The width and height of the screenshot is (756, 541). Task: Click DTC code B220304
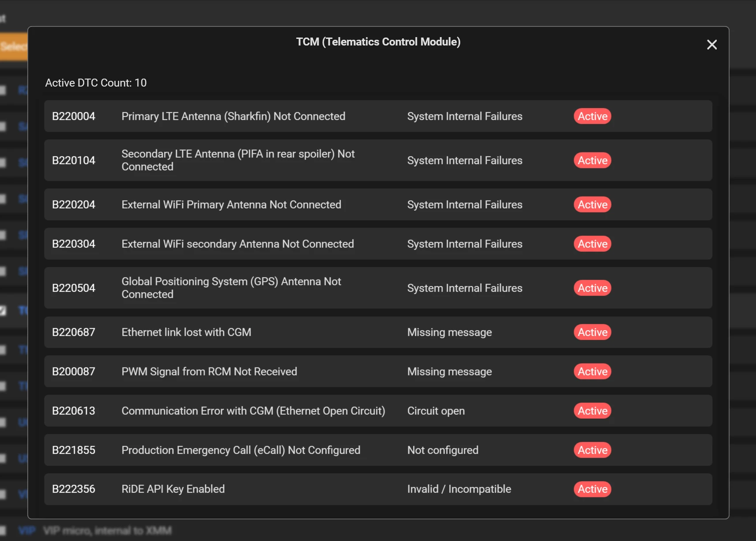[74, 244]
